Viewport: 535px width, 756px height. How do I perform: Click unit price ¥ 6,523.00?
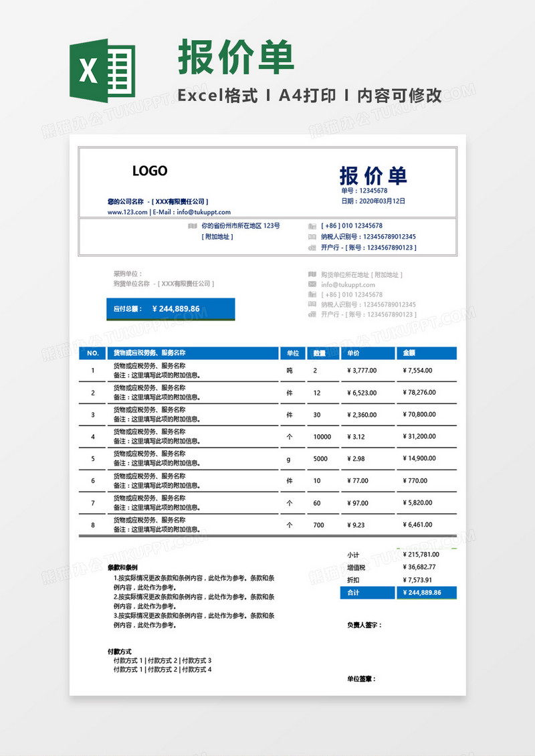tap(362, 393)
